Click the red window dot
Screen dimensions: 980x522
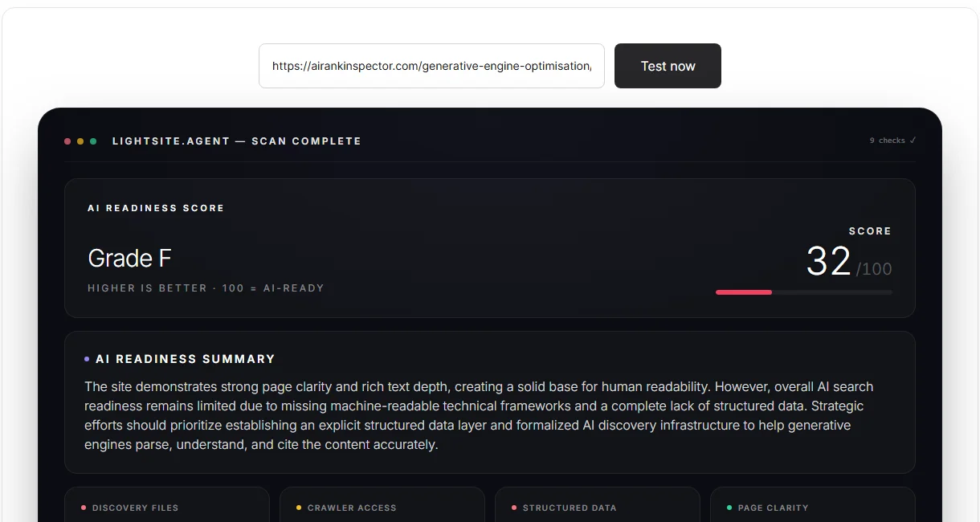coord(67,141)
